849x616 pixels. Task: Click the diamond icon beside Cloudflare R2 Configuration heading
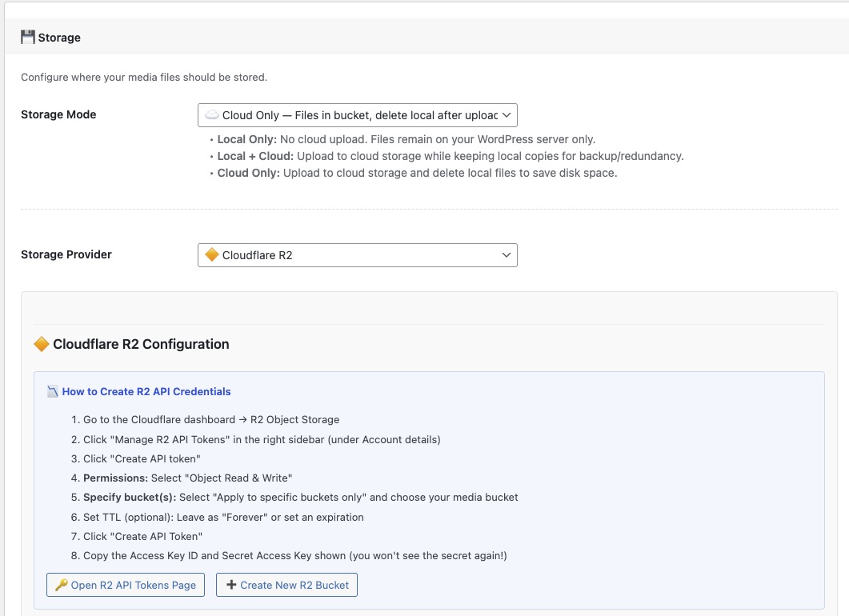tap(42, 344)
